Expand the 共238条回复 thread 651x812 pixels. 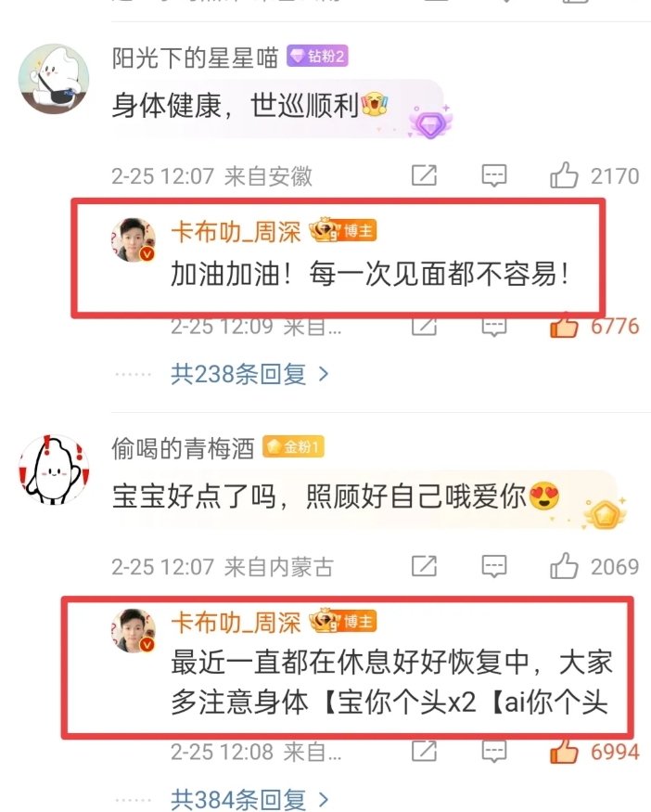point(249,374)
